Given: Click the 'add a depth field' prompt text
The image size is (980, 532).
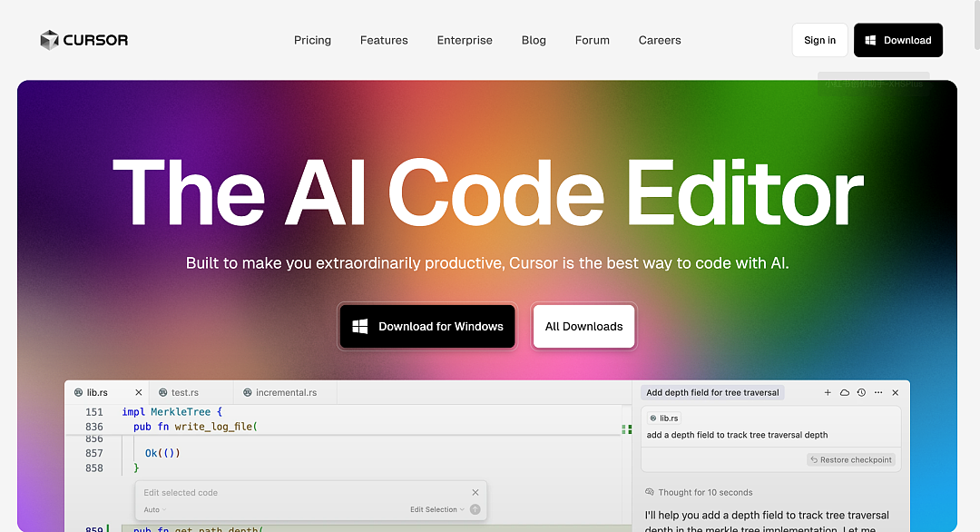Looking at the screenshot, I should 737,435.
